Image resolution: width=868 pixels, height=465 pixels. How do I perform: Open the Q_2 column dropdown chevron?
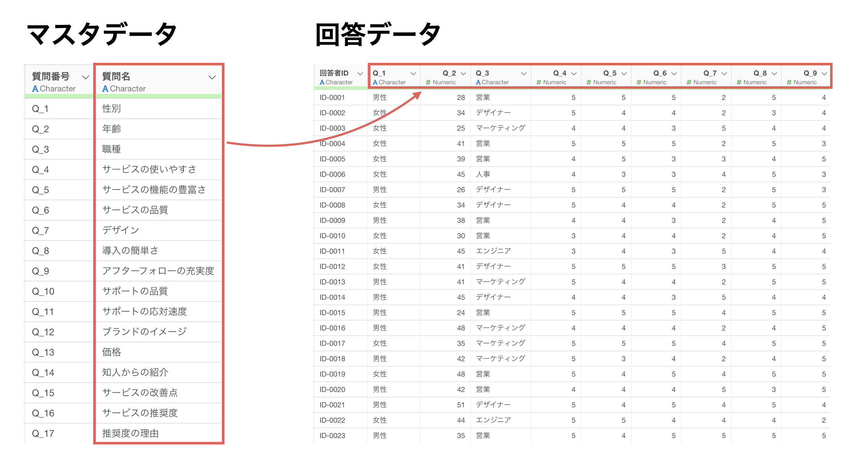463,74
